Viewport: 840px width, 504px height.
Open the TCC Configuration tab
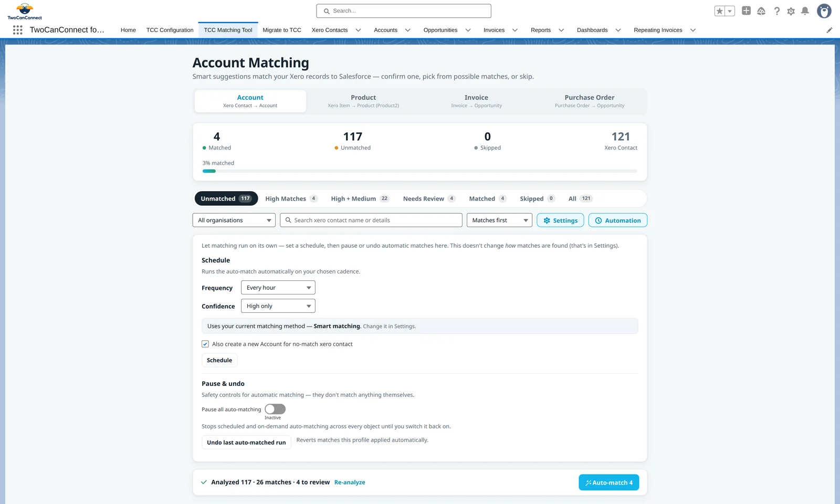click(170, 30)
